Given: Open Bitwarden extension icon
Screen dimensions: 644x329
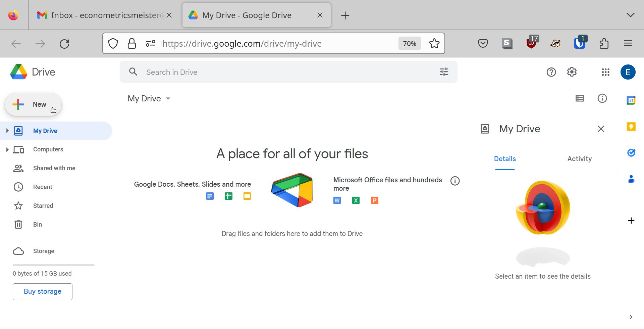Looking at the screenshot, I should [580, 43].
